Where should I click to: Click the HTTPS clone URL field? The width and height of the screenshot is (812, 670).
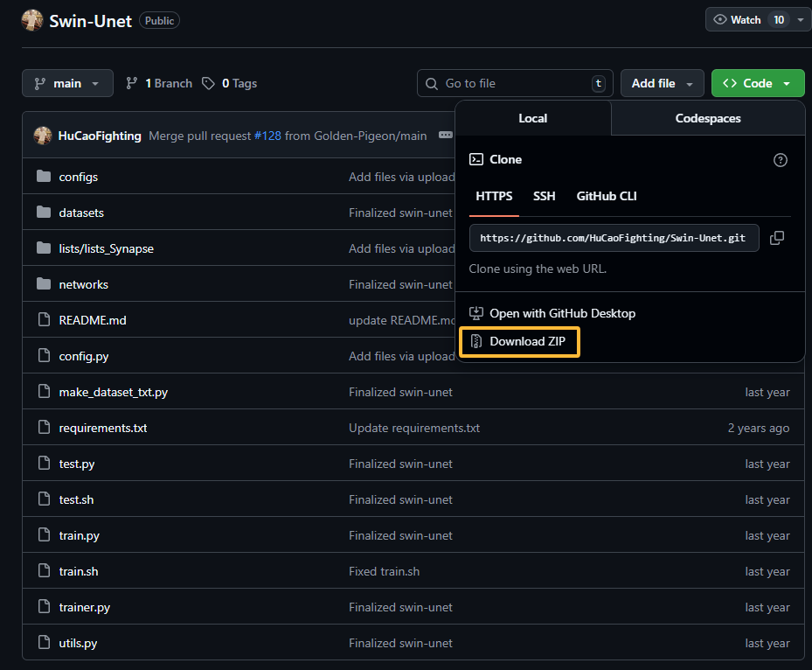pos(614,238)
